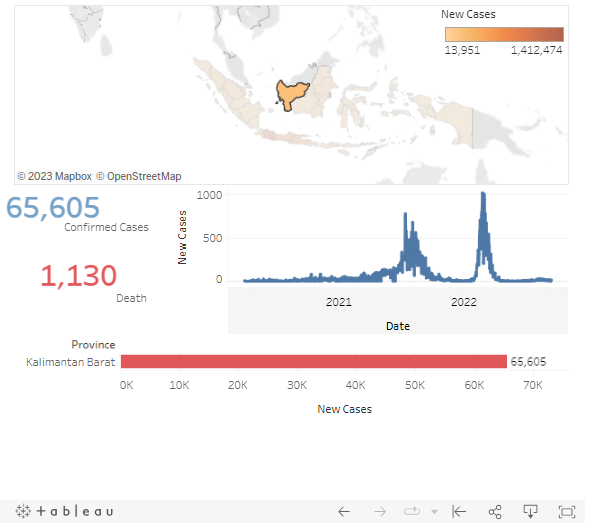Viewport: 590px width, 523px height.
Task: Click the Revert view icon
Action: click(459, 512)
